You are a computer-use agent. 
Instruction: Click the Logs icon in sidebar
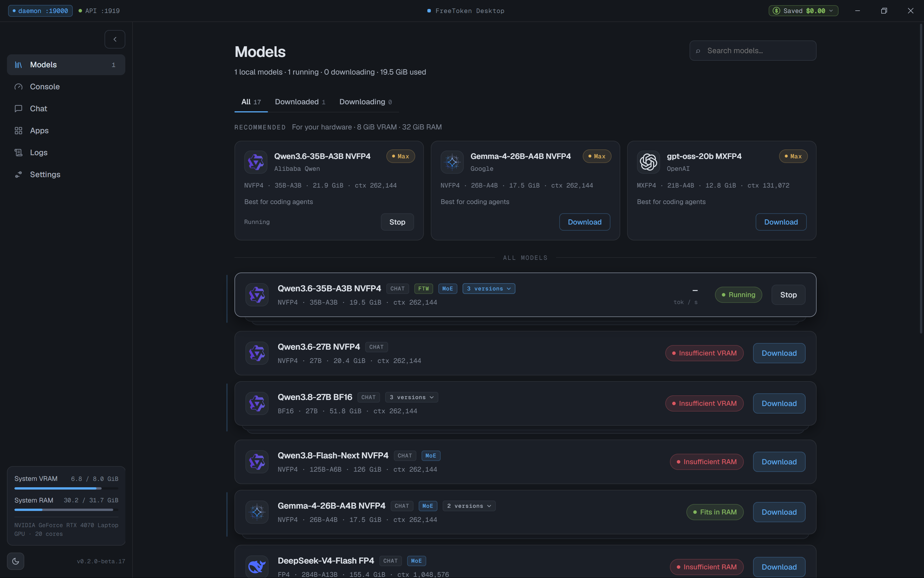click(x=18, y=153)
